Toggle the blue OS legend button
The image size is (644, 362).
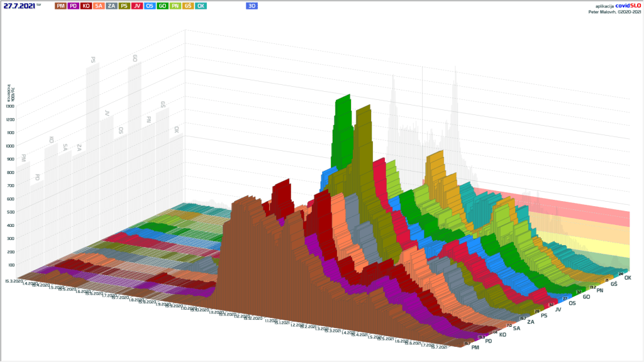[x=150, y=6]
